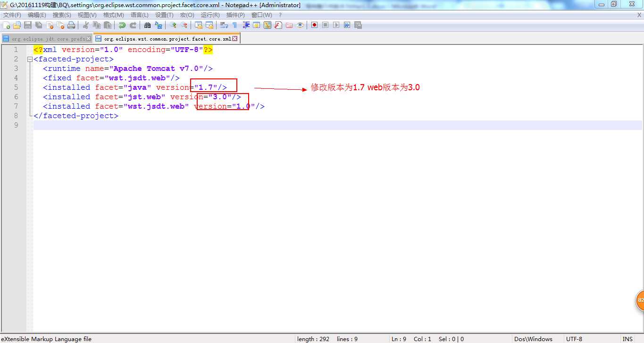Play back the recorded macro
The height and width of the screenshot is (343, 644).
click(336, 25)
